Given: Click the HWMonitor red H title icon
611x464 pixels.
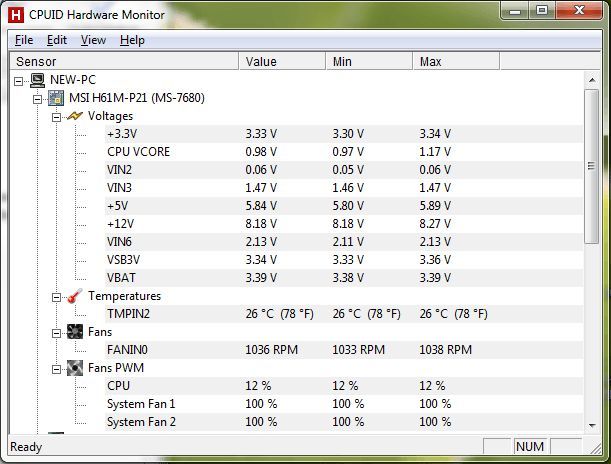Looking at the screenshot, I should click(15, 15).
